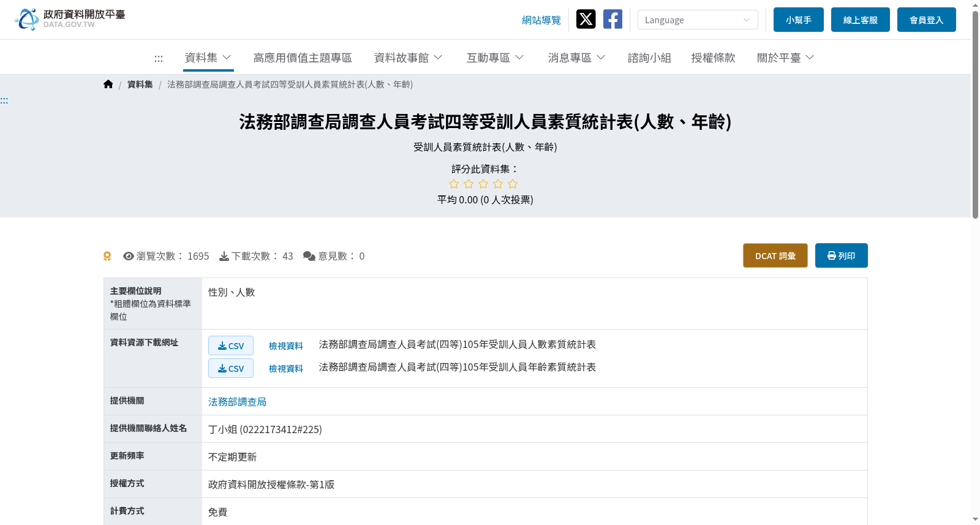The height and width of the screenshot is (525, 980).
Task: Expand the 關於平臺 menu
Action: (786, 58)
